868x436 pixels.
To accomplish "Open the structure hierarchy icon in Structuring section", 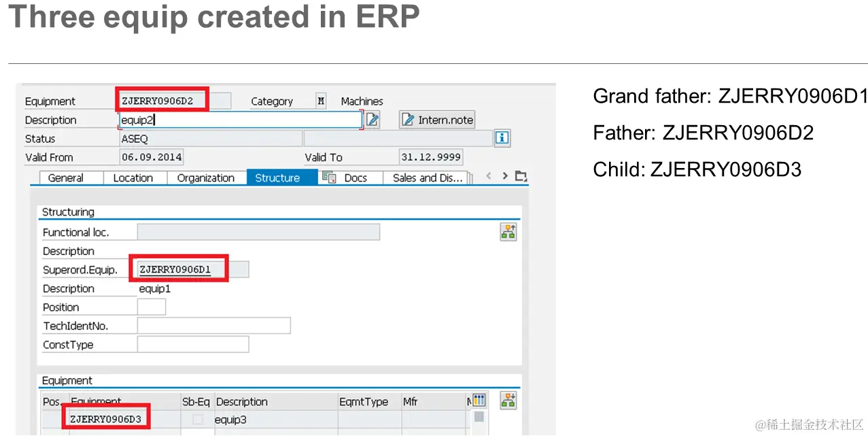I will [x=508, y=231].
